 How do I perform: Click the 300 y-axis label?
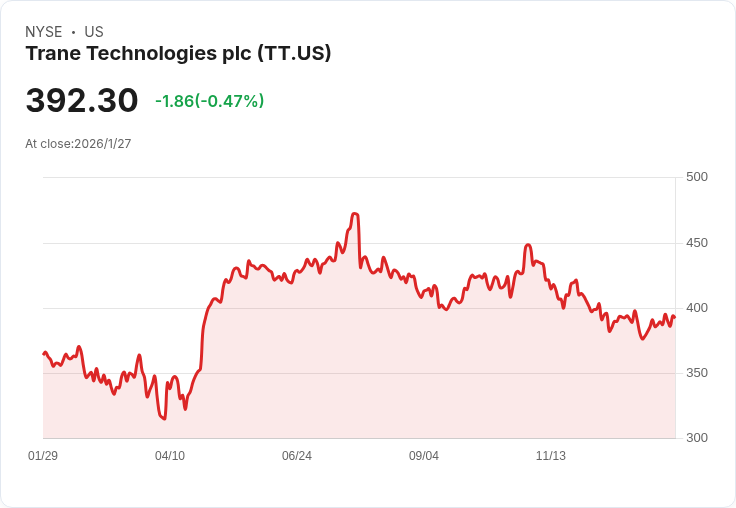click(x=697, y=438)
